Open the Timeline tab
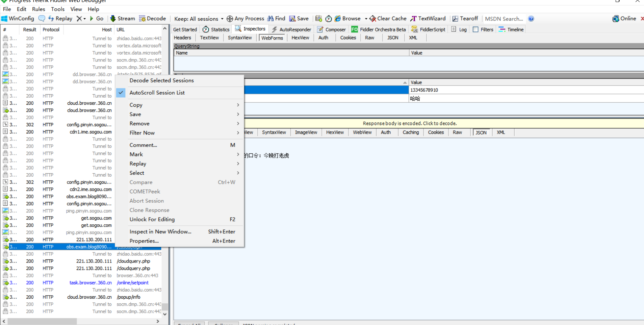This screenshot has width=644, height=325. click(511, 29)
